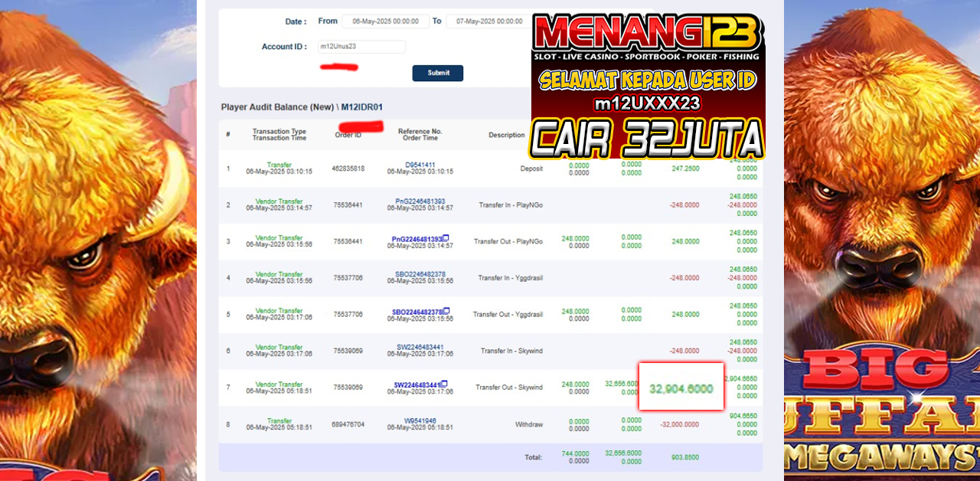Image resolution: width=980 pixels, height=481 pixels.
Task: Select the 247.2500 amount in Deposit row
Action: [685, 169]
